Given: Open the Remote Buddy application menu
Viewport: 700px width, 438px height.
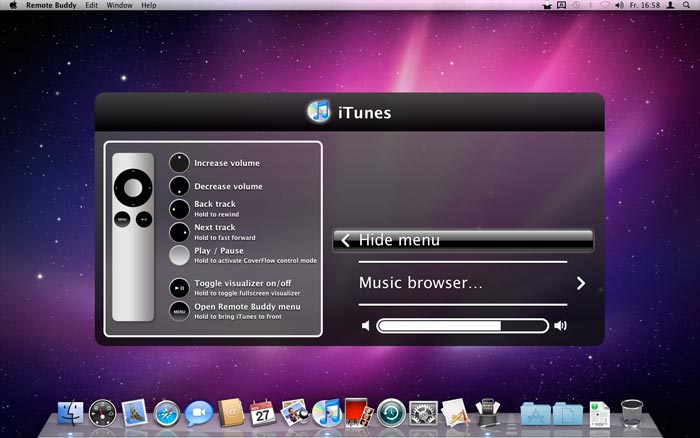Looking at the screenshot, I should point(51,5).
